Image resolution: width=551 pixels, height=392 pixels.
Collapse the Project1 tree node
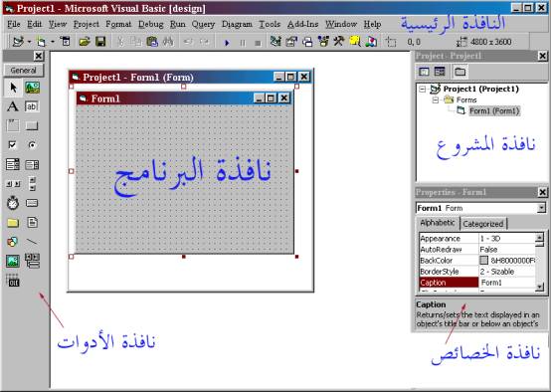click(423, 89)
